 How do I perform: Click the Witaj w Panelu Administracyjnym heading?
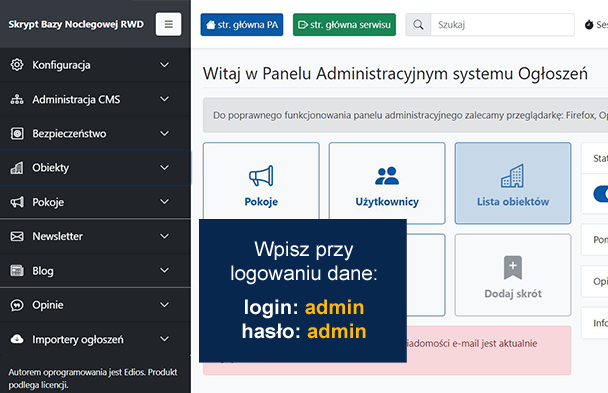point(396,74)
